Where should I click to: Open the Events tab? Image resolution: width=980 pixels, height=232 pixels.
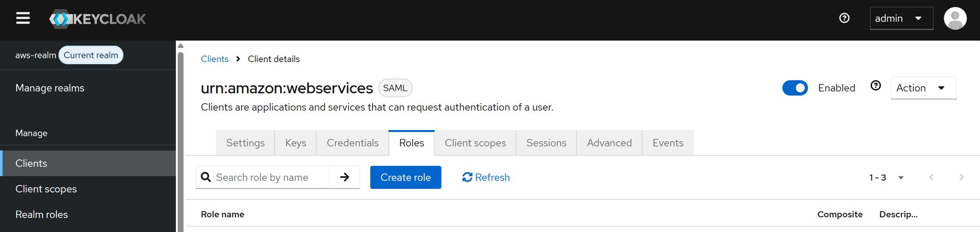(x=668, y=143)
